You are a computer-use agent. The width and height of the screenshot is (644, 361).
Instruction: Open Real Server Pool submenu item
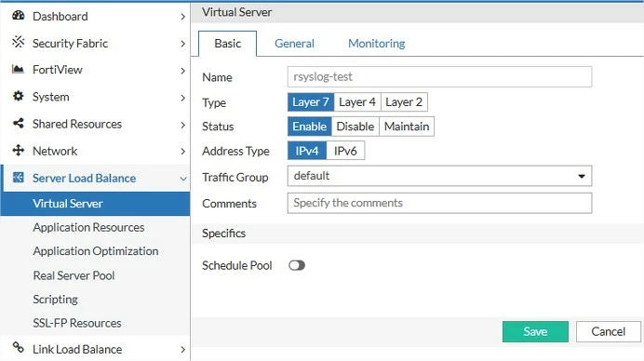[74, 275]
